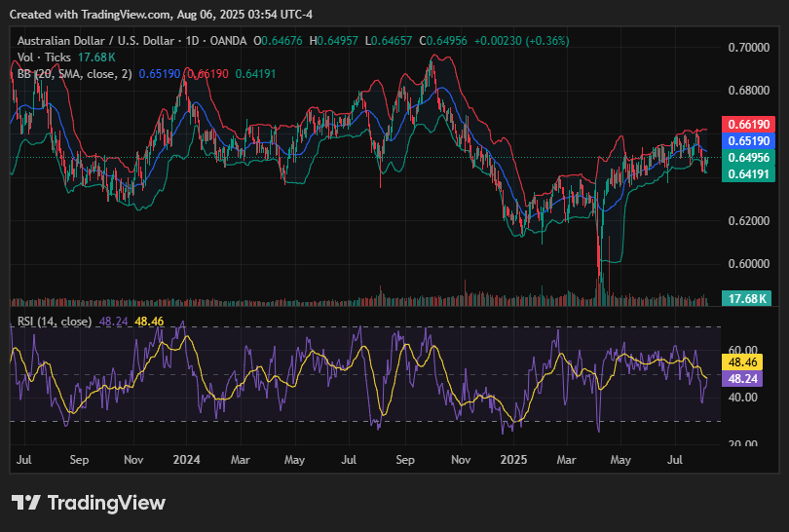Viewport: 789px width, 532px height.
Task: Click the green 0.64191 value in BB legend
Action: [x=255, y=74]
